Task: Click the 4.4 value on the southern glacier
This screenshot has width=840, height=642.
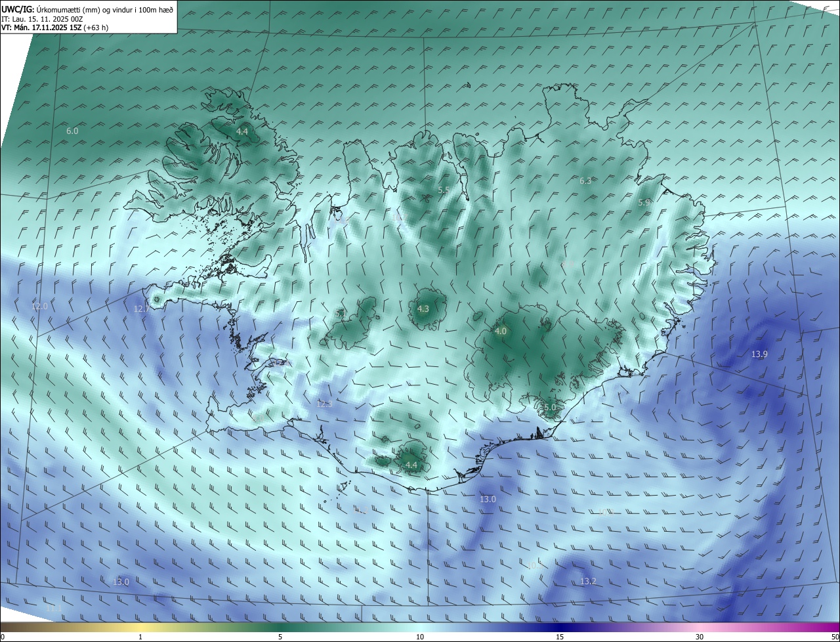Action: [411, 465]
